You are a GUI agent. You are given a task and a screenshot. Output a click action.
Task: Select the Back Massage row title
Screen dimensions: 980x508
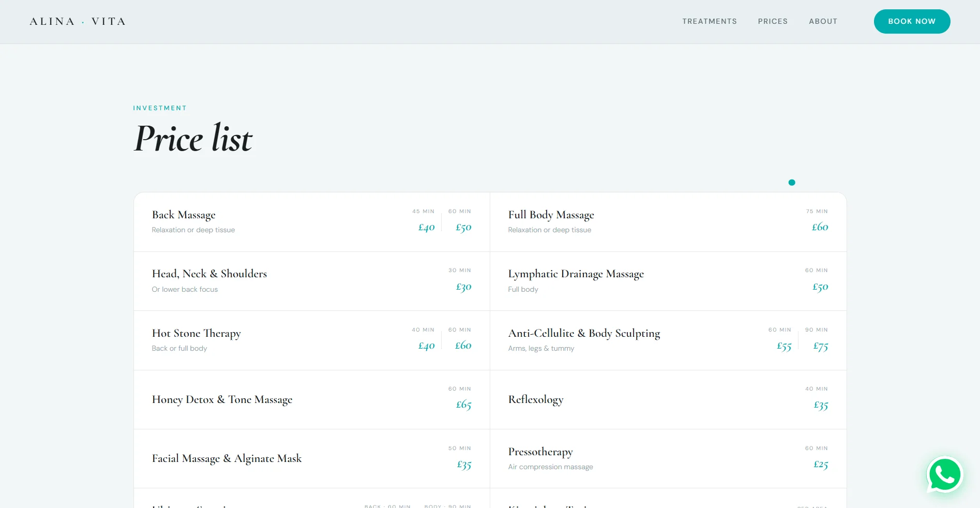(x=184, y=215)
